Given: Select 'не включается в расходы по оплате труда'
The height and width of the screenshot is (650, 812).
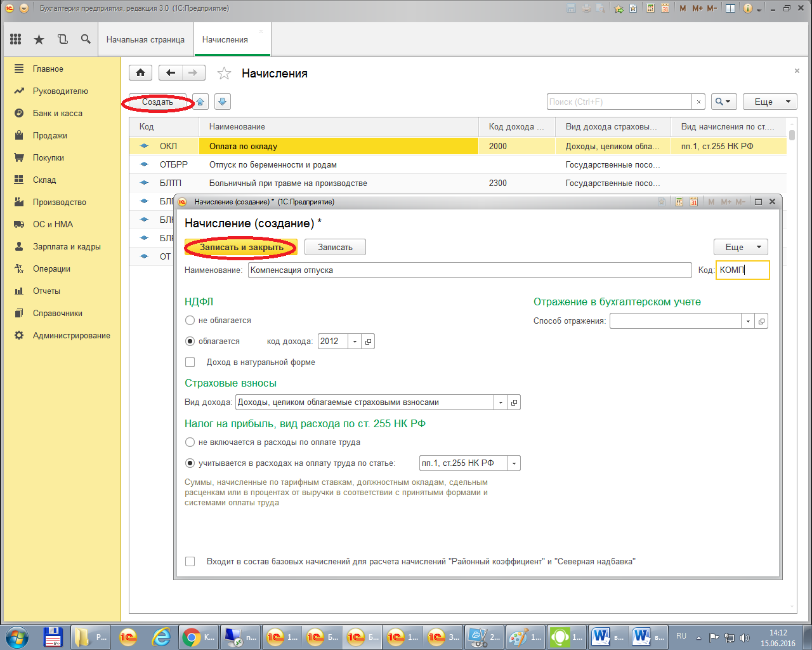Looking at the screenshot, I should pyautogui.click(x=190, y=442).
